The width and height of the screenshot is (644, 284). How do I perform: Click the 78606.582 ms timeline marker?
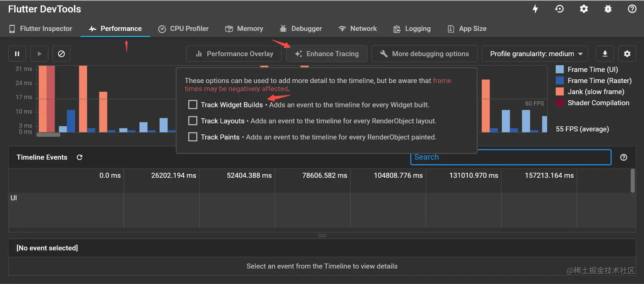tap(325, 175)
